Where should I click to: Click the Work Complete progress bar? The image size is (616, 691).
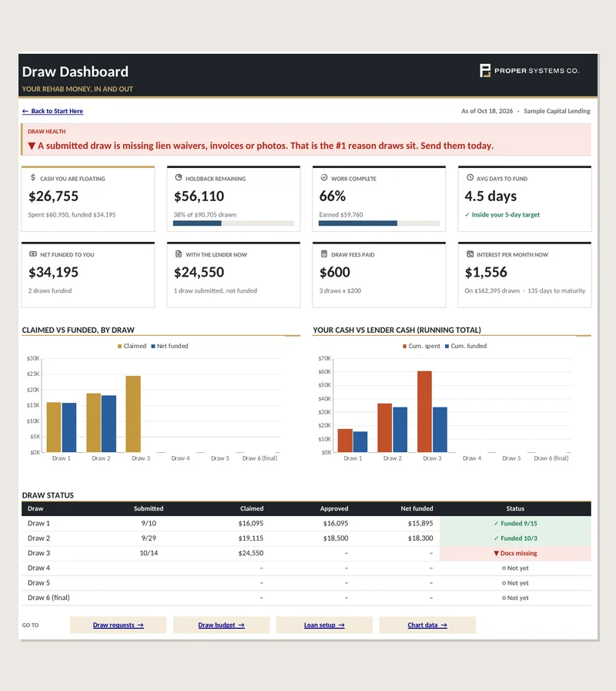point(379,223)
